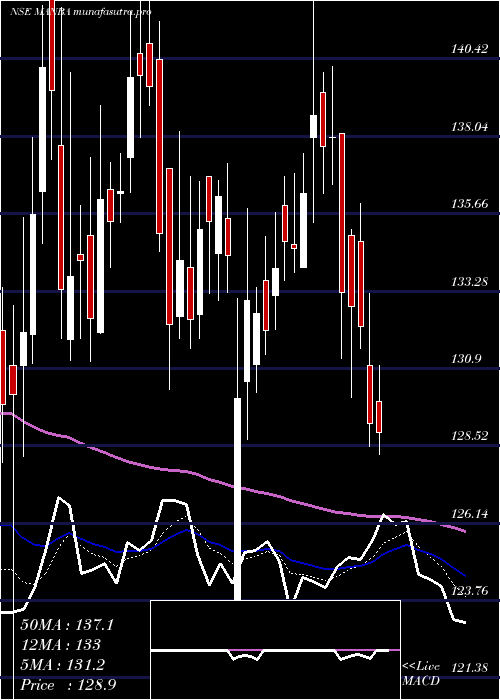Select the 5MA : 131.2 reading
Image resolution: width=500 pixels, height=700 pixels.
click(x=62, y=665)
